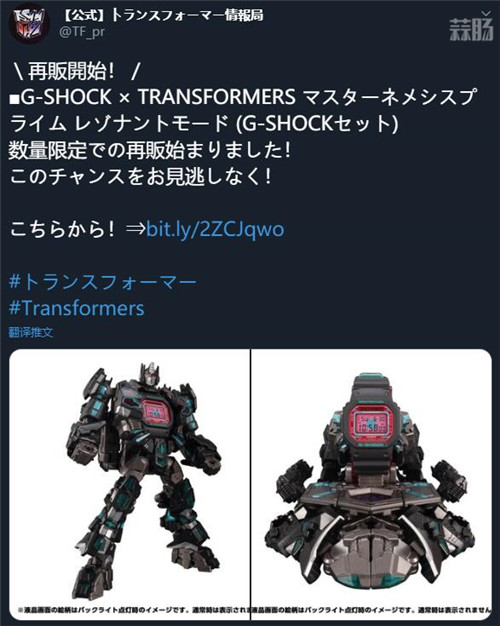
Task: Open the bit.ly/2ZCJqwo shortened link
Action: (215, 229)
